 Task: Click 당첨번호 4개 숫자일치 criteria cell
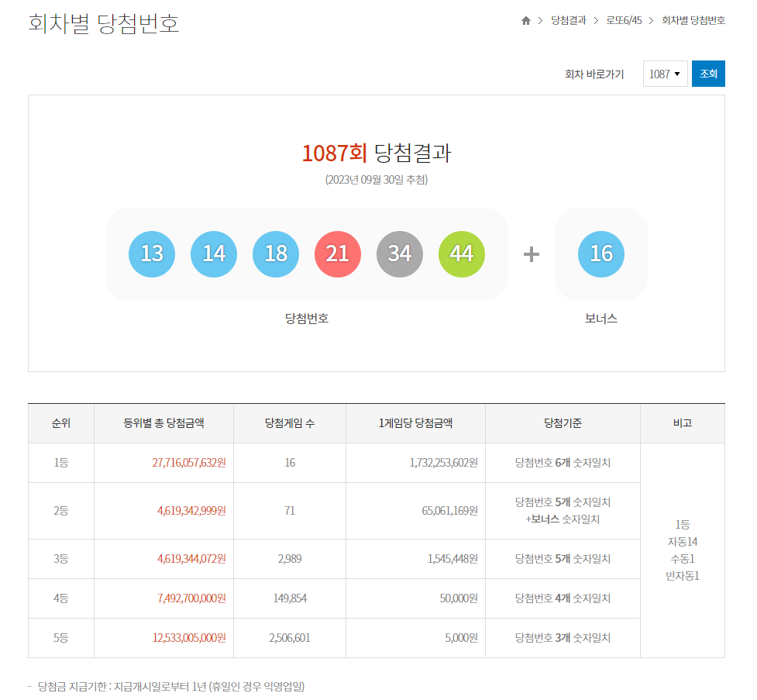tap(563, 598)
